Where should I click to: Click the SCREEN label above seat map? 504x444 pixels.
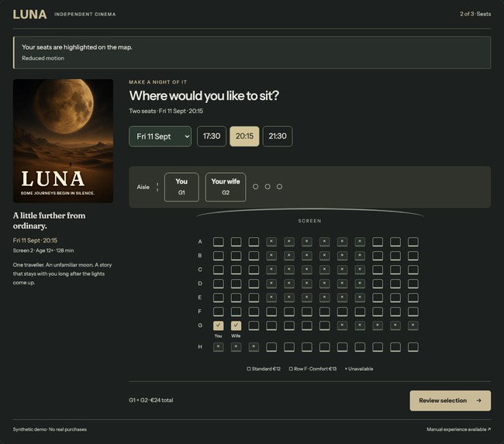[310, 221]
